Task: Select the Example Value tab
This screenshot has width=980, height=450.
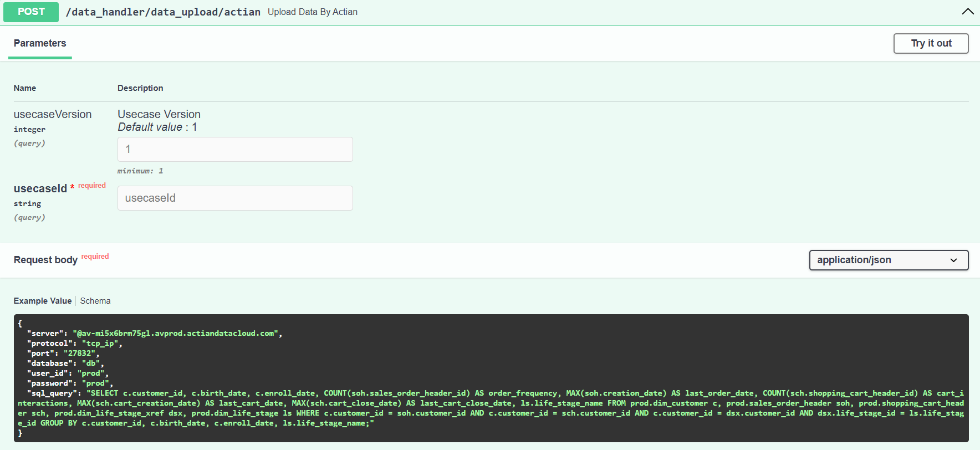Action: pos(43,301)
